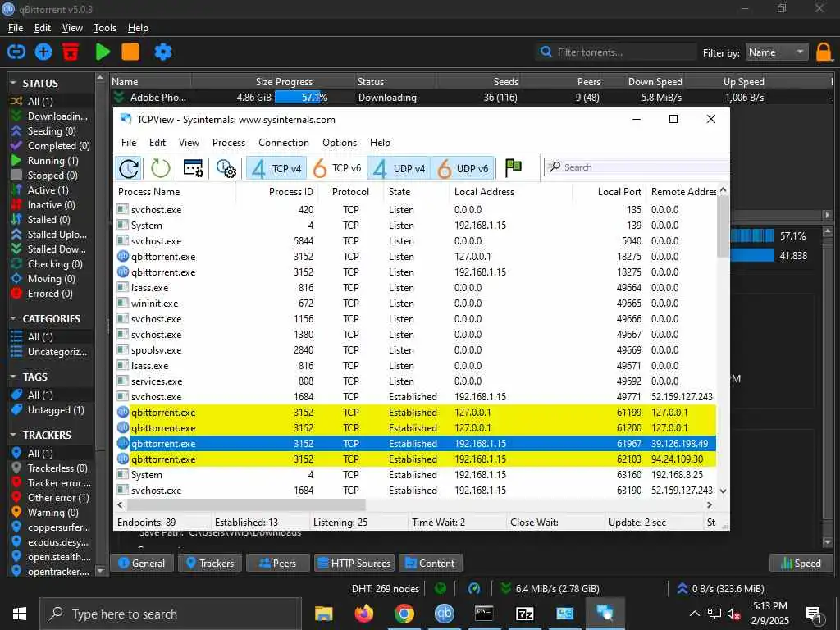Select Seeding (0) status filter
The image size is (840, 630).
[52, 130]
